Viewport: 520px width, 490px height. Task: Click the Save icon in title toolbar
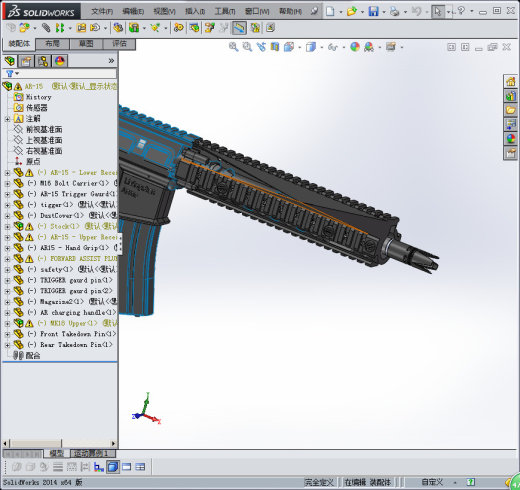point(373,12)
